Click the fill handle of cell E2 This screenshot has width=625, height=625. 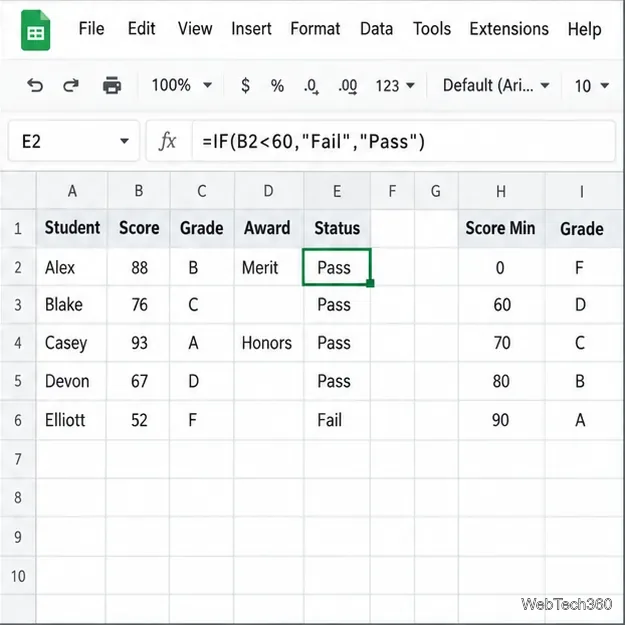pos(370,283)
